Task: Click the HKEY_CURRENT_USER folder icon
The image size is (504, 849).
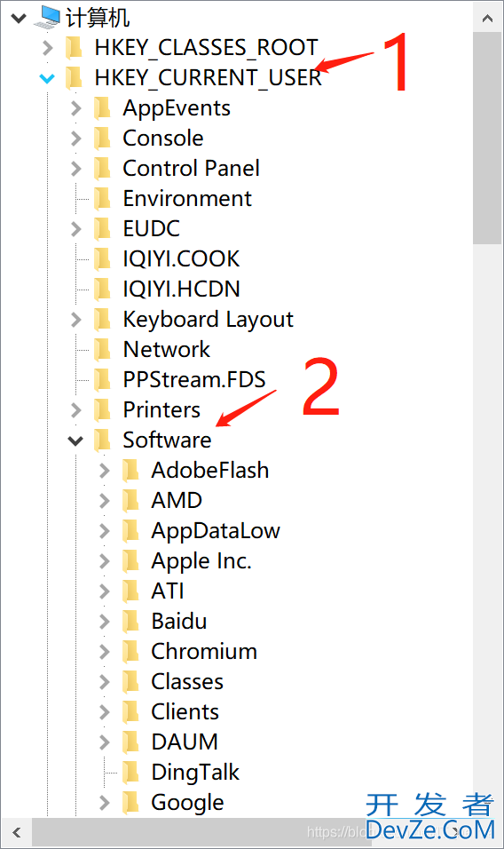Action: click(x=74, y=78)
